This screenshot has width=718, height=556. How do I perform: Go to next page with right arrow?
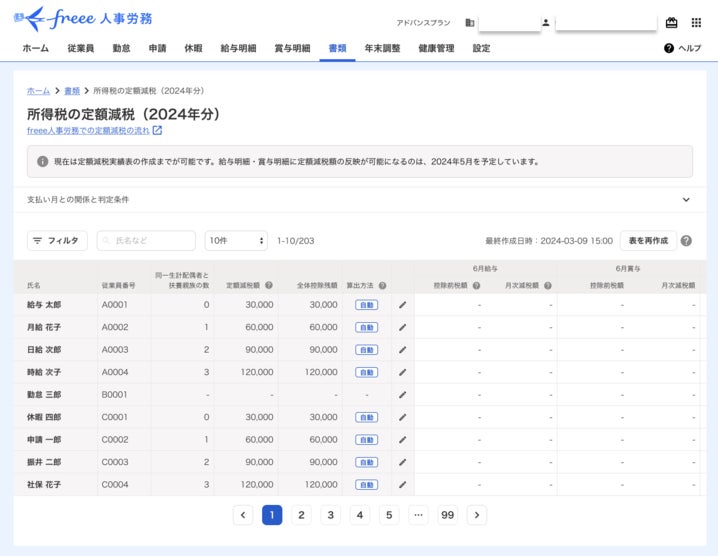tap(477, 515)
